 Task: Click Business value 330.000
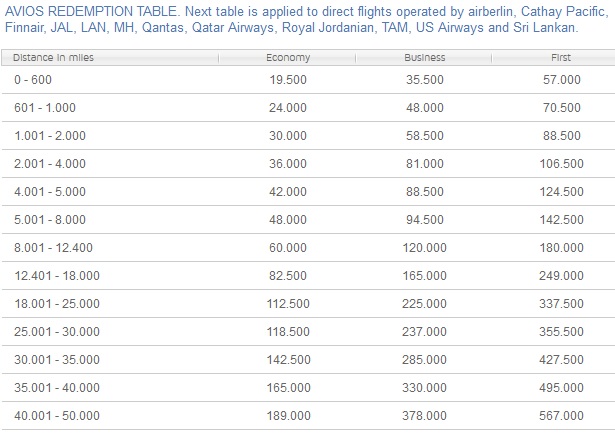pyautogui.click(x=424, y=386)
